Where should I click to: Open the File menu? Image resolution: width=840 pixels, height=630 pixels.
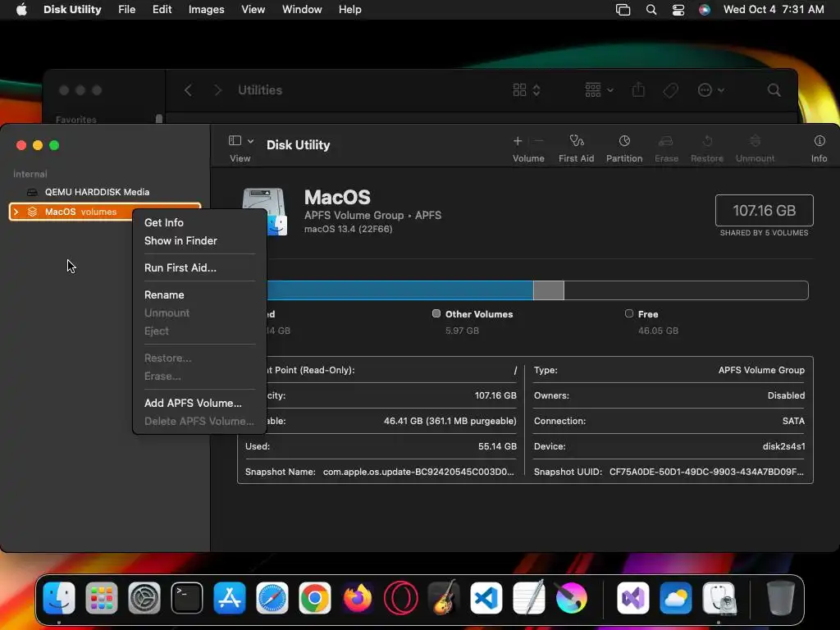pos(126,10)
